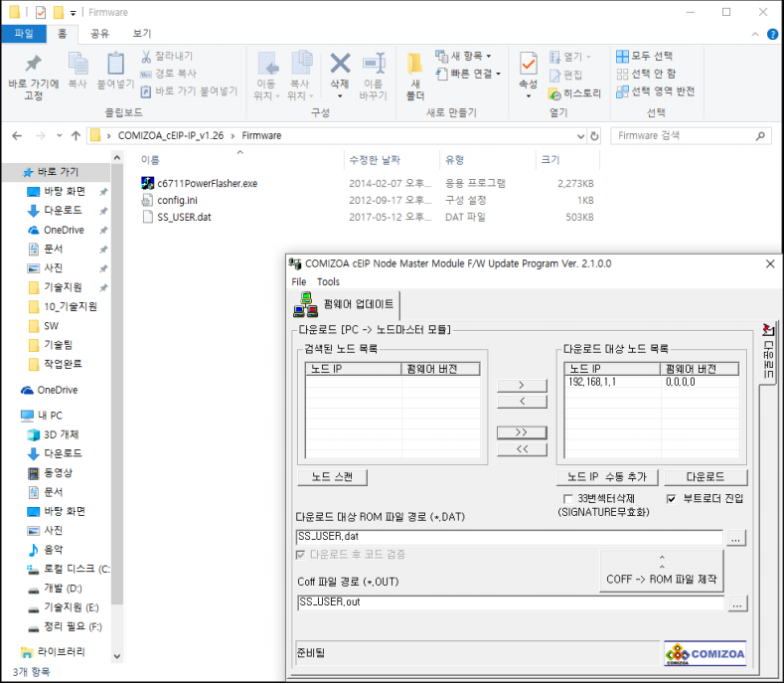Click the up-arrow navigation button in Explorer
784x684 pixels.
click(76, 135)
